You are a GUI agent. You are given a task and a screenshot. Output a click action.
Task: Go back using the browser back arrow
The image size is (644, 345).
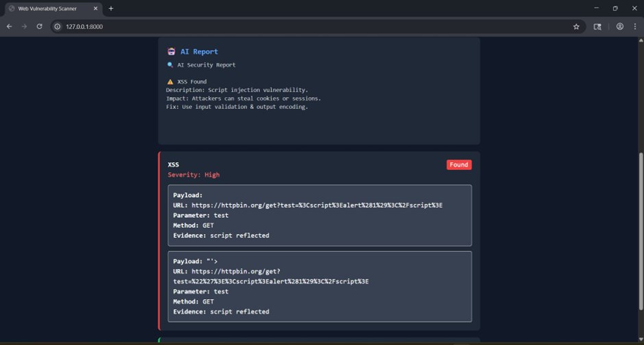9,26
